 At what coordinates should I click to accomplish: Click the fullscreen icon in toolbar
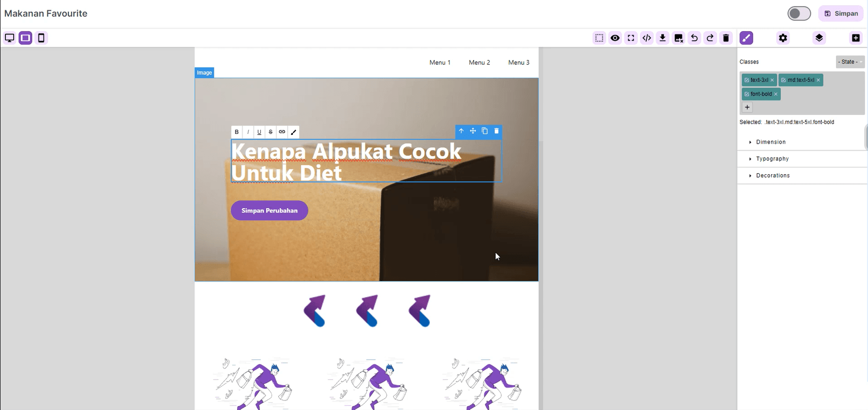tap(631, 38)
